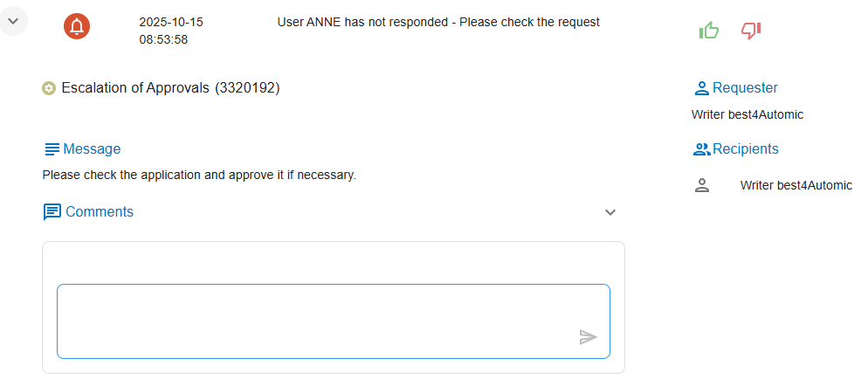
Task: Click the gear icon beside Escalation of Approvals
Action: [x=50, y=88]
